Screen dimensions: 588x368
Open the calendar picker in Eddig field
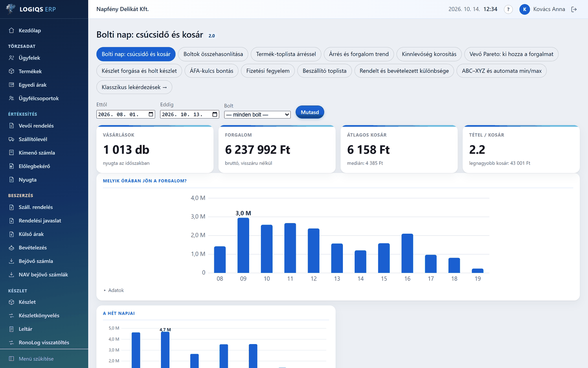coord(215,114)
